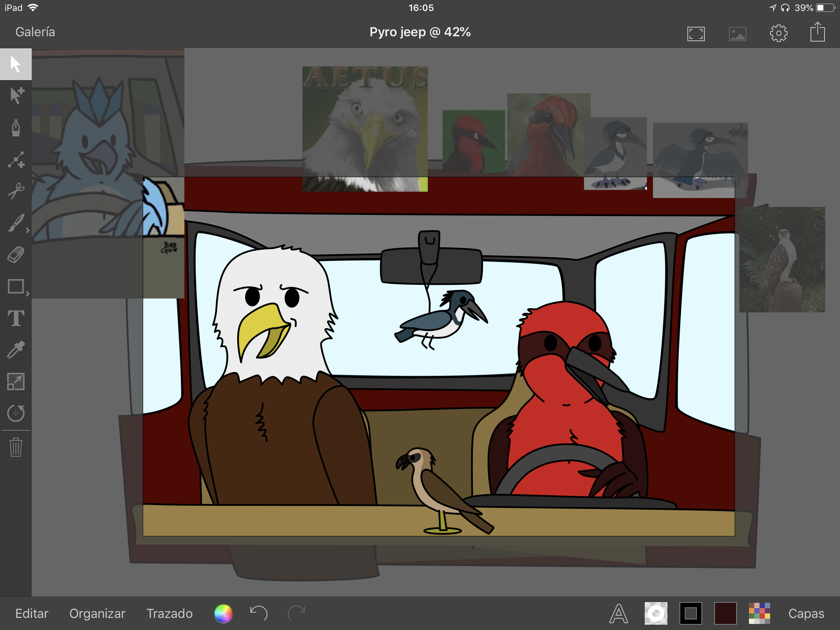Choose the Rotate tool
Screen dimensions: 840x630
15,413
